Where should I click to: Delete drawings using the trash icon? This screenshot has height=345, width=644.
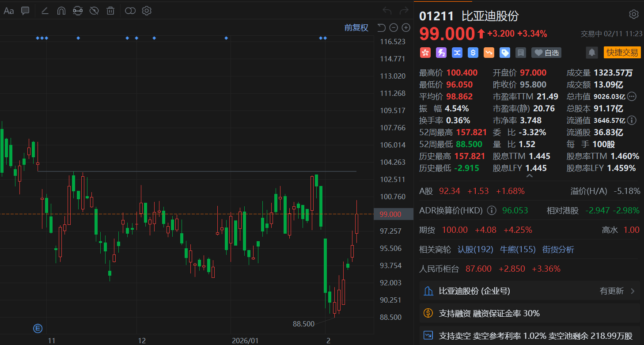tap(110, 11)
